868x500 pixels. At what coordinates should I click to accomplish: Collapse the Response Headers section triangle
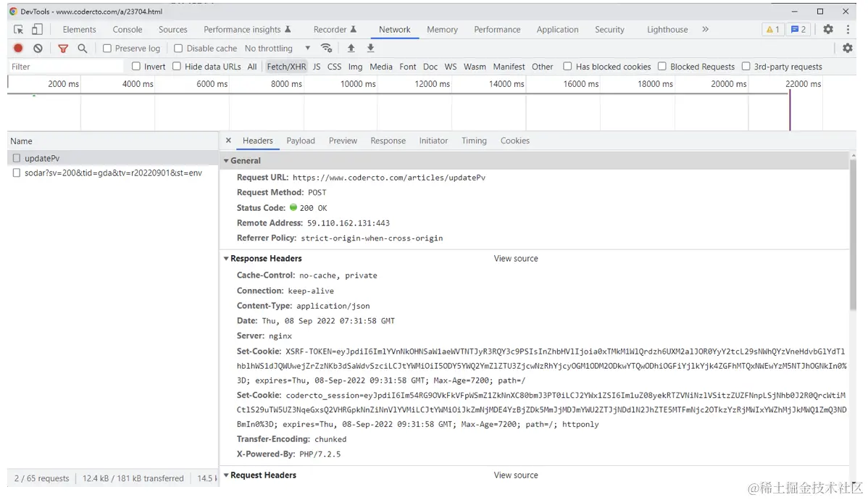tap(226, 259)
